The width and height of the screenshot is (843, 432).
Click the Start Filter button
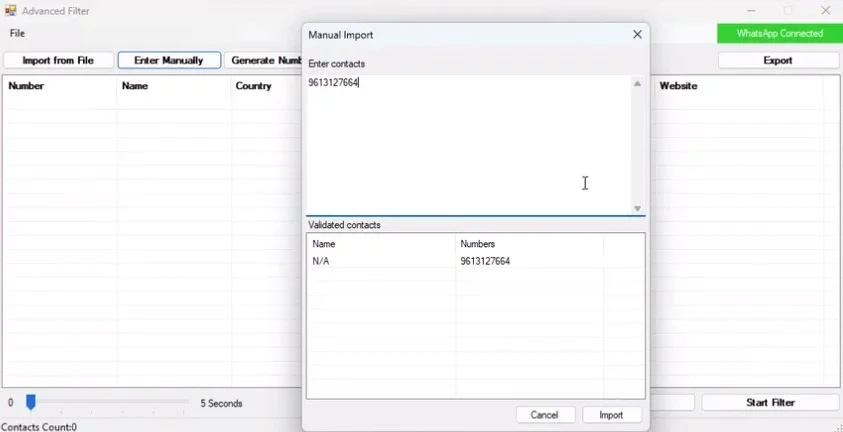770,402
